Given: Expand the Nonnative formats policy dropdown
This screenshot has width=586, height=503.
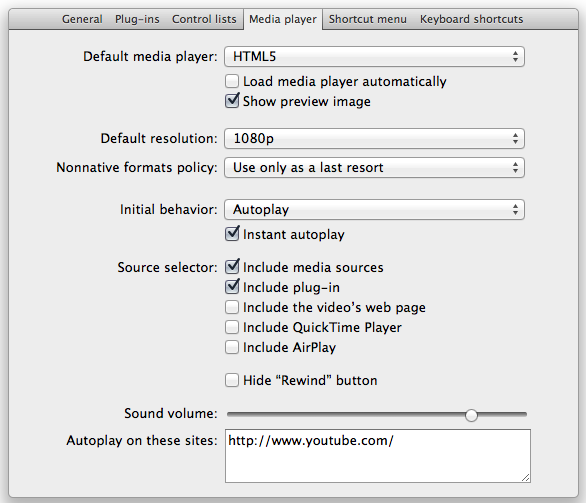Looking at the screenshot, I should (374, 167).
